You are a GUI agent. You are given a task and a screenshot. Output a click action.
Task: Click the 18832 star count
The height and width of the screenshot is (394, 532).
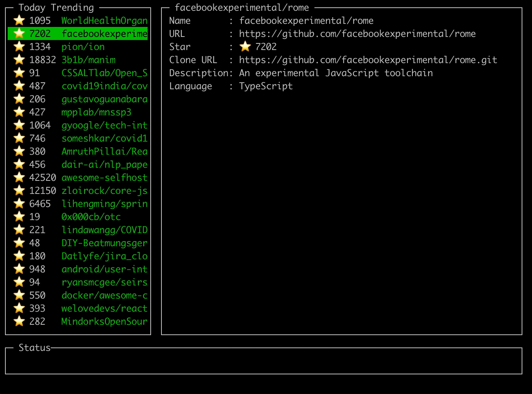pos(43,60)
